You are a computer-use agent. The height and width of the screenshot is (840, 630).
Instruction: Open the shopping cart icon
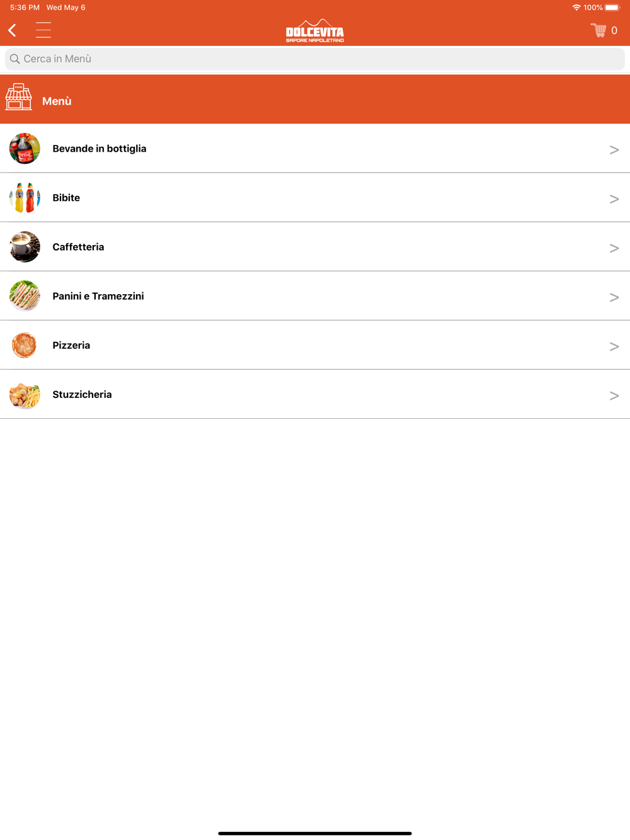click(598, 30)
